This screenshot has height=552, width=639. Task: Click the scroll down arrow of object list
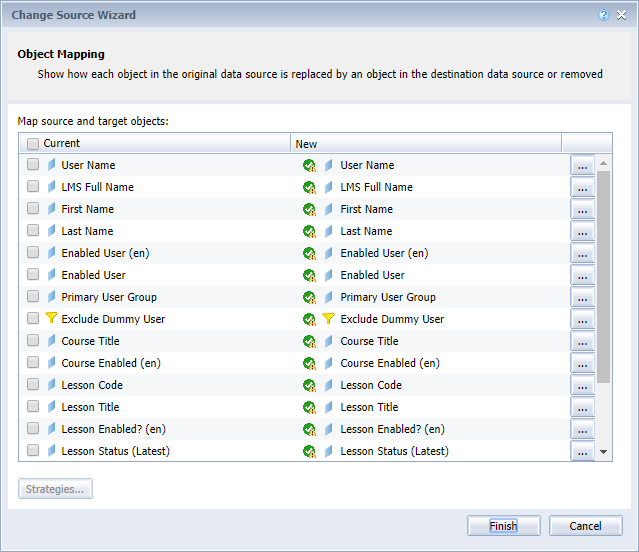point(603,452)
